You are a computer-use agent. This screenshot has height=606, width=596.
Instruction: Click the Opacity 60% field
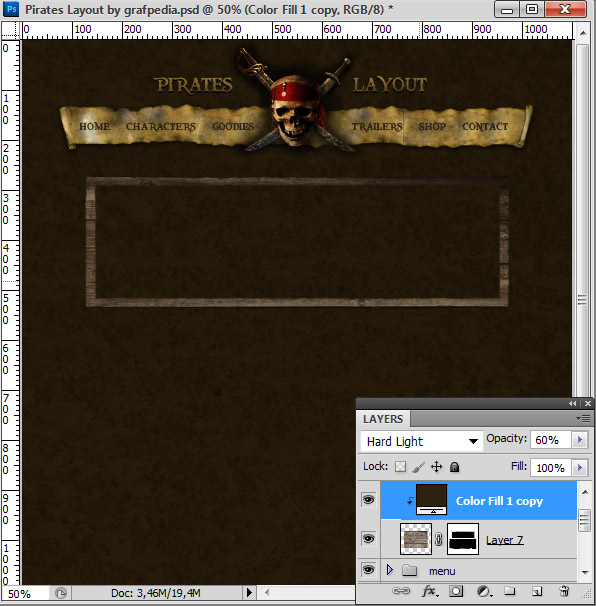pyautogui.click(x=551, y=440)
